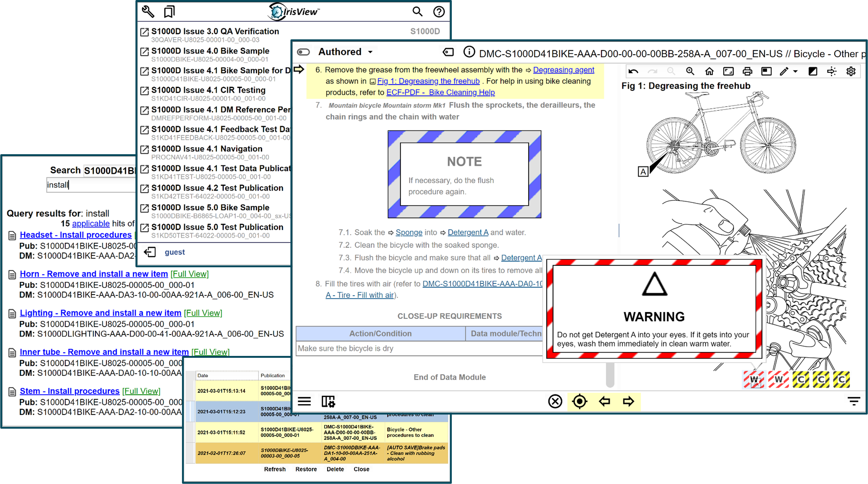Click the Date column header in history window

point(226,376)
